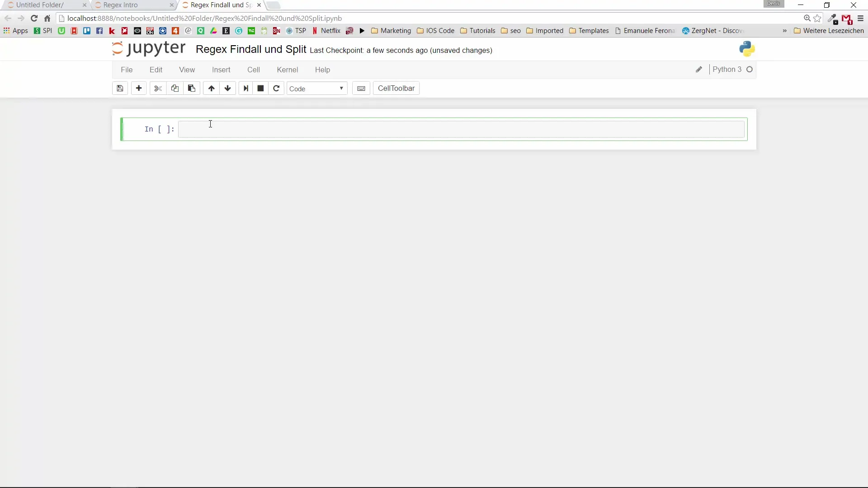Viewport: 868px width, 488px height.
Task: Click the Python logo icon
Action: (747, 49)
